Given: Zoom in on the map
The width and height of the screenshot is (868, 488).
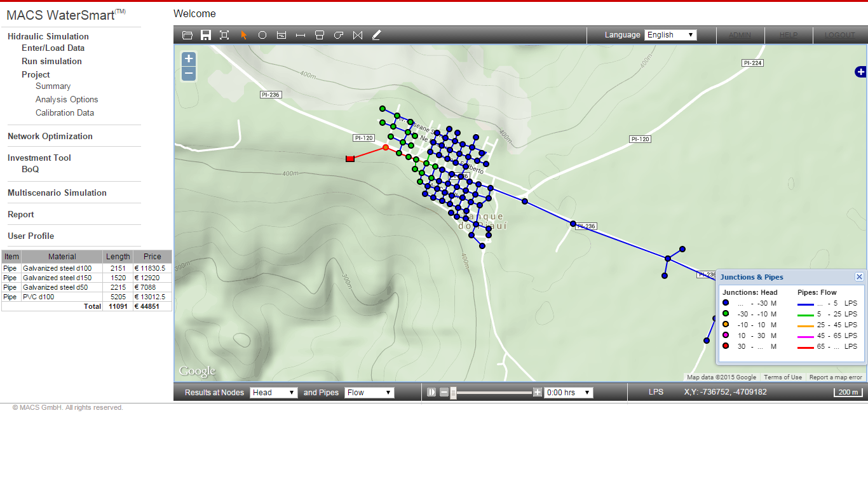Looking at the screenshot, I should tap(189, 58).
